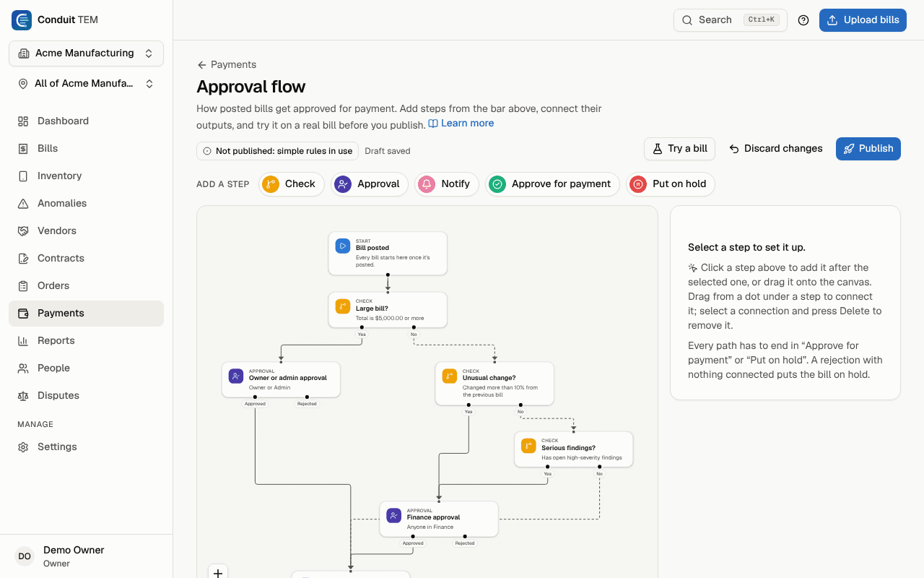Click the Dashboard sidebar icon
924x578 pixels.
pyautogui.click(x=23, y=121)
